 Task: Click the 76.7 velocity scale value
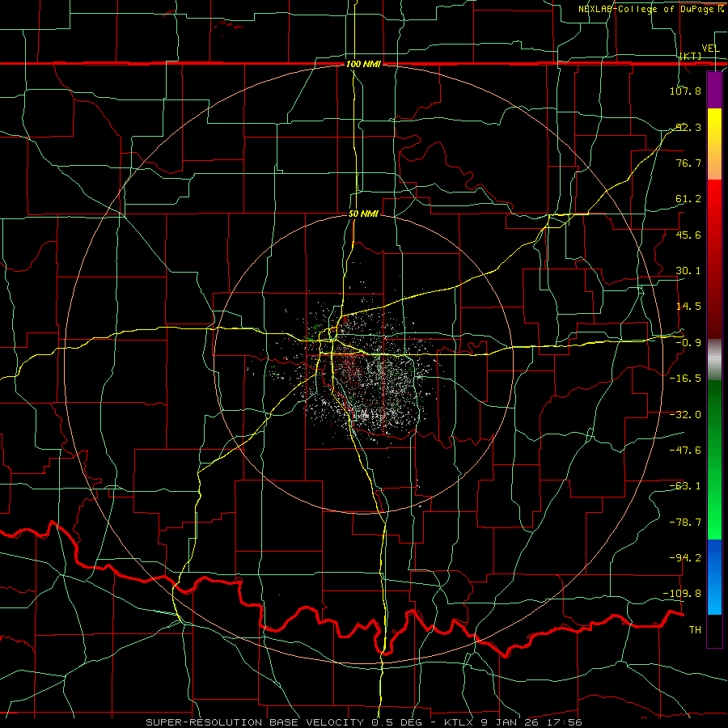(688, 163)
